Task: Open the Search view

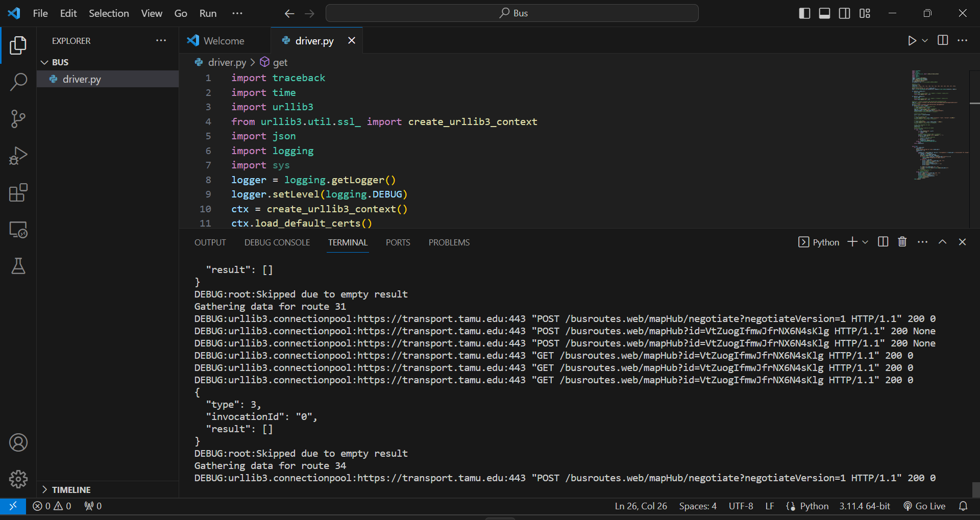Action: pos(18,82)
